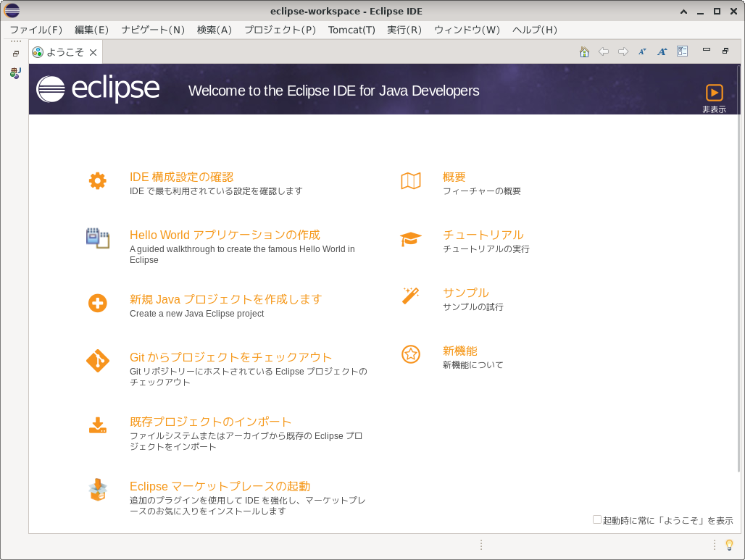Close the ようこそ tab

pyautogui.click(x=93, y=52)
